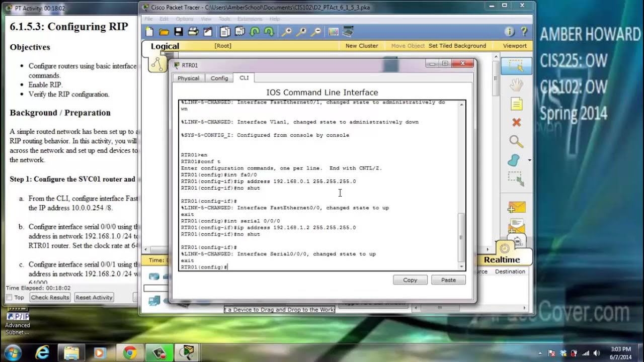
Task: Click the Help question mark icon
Action: click(524, 32)
